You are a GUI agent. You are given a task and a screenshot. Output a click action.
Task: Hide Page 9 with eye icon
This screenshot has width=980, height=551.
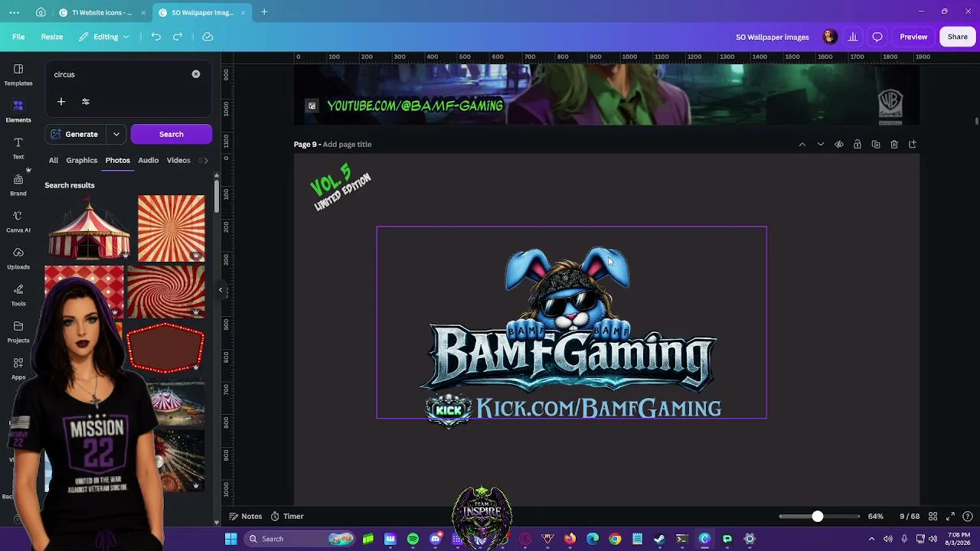pos(839,145)
